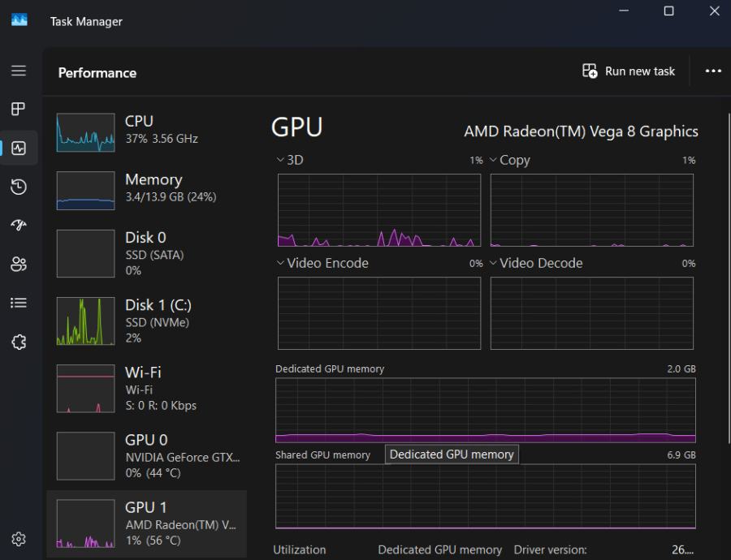Open the App history page icon
The height and width of the screenshot is (560, 731).
[x=19, y=187]
